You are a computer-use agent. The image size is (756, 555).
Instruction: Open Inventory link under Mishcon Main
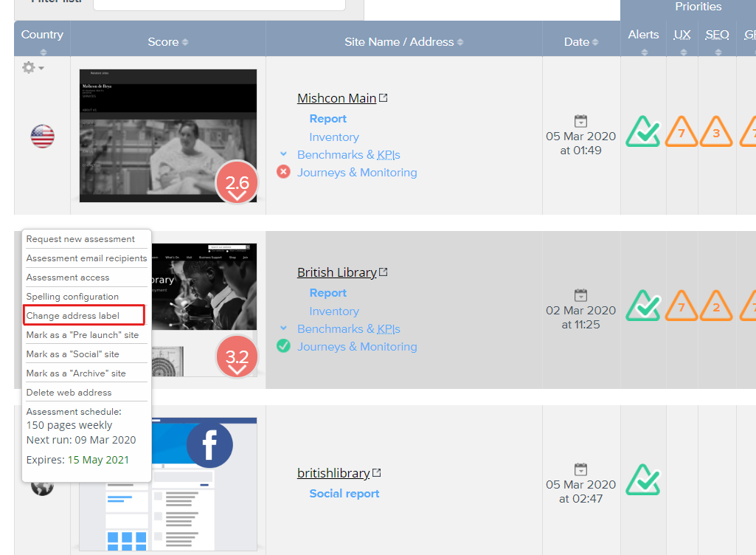(x=334, y=137)
